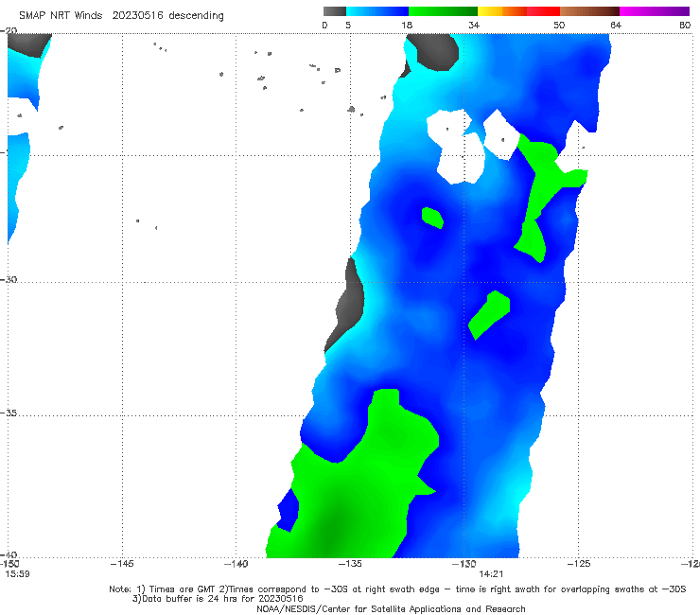The height and width of the screenshot is (615, 700).
Task: Click the color bar label "50"
Action: [x=559, y=26]
